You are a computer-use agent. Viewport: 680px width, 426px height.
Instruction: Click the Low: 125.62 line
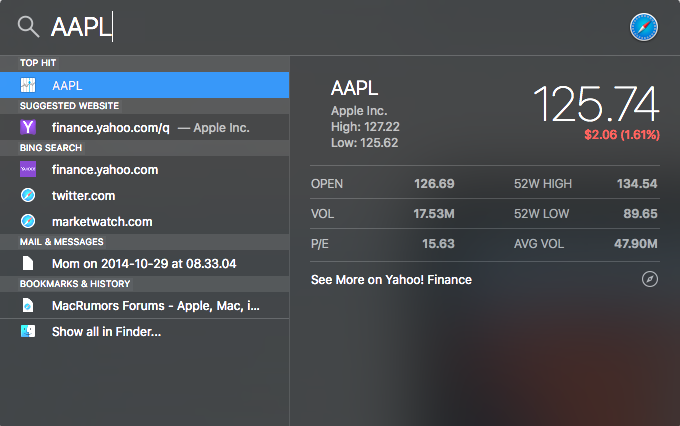click(364, 143)
